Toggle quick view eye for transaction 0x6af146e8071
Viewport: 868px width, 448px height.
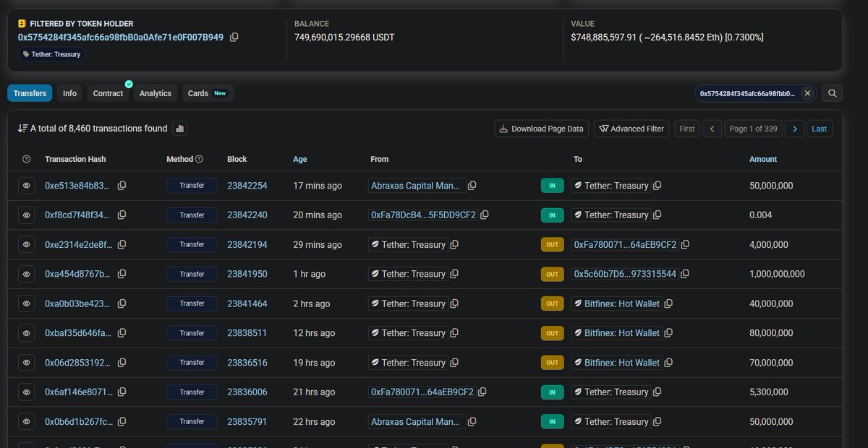pos(27,392)
